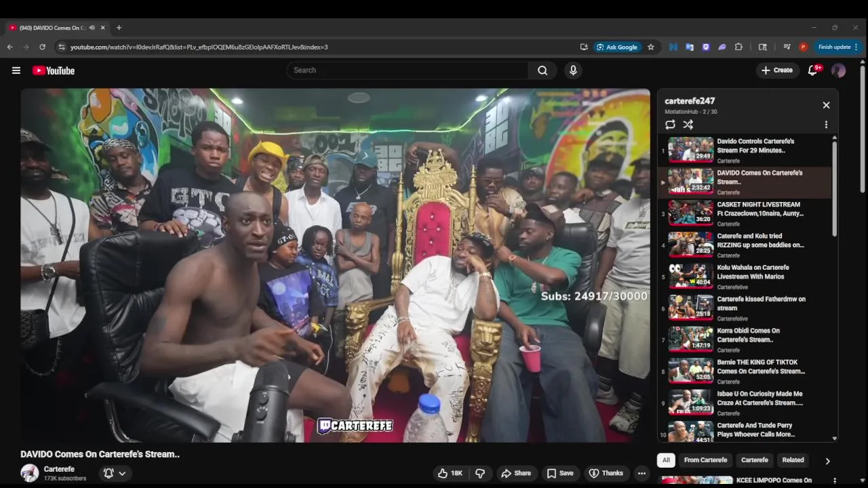The image size is (868, 488).
Task: Open the Chrome three-dot menu
Action: click(856, 47)
